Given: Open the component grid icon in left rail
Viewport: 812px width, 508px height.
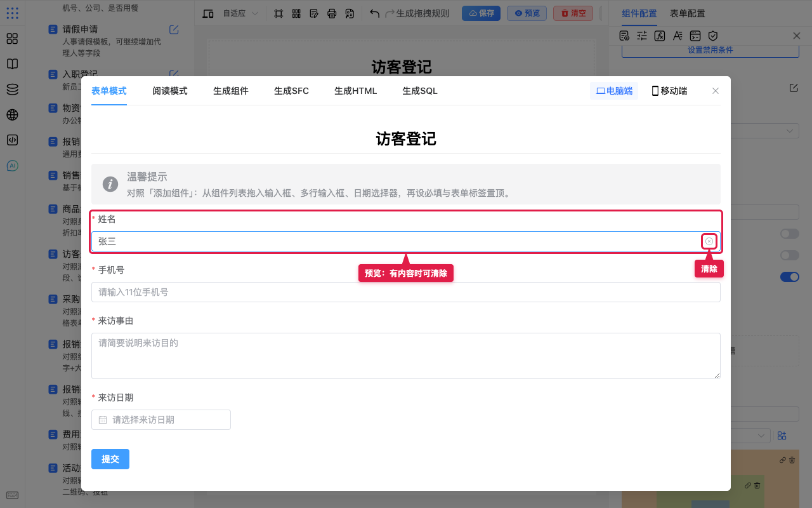Looking at the screenshot, I should click(12, 39).
